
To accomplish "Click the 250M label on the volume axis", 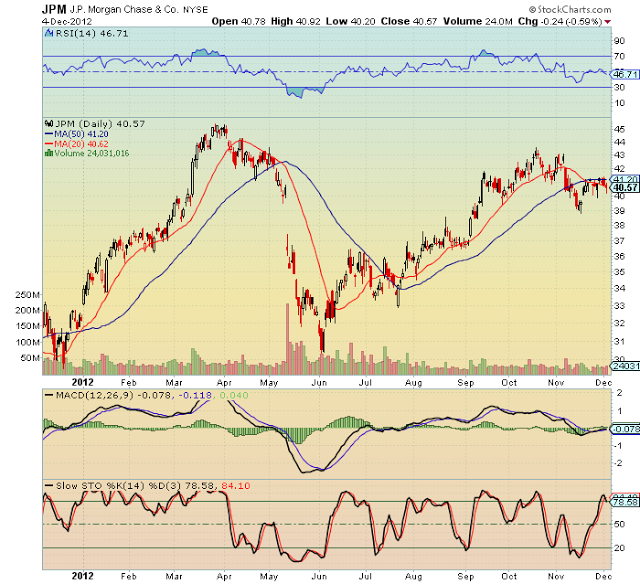I will coord(28,295).
